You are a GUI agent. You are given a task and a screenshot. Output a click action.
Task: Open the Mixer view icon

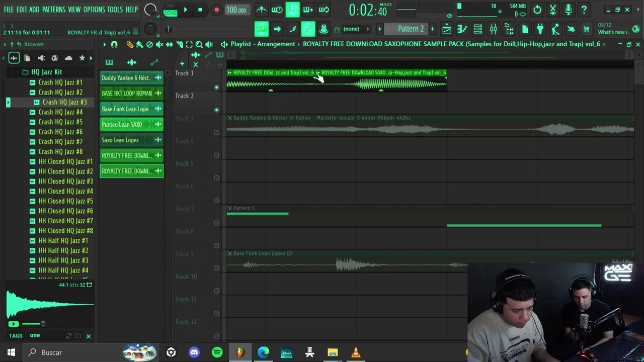(x=494, y=29)
